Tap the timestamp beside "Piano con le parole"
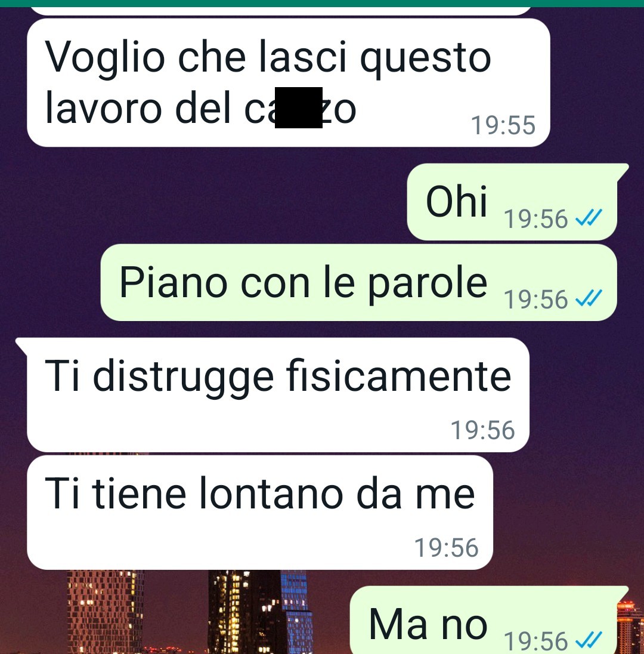The image size is (644, 654). tap(536, 300)
